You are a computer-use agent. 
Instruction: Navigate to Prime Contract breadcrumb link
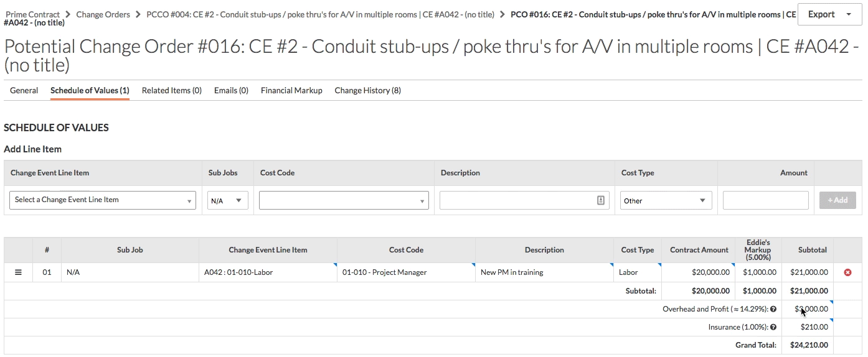coord(33,14)
